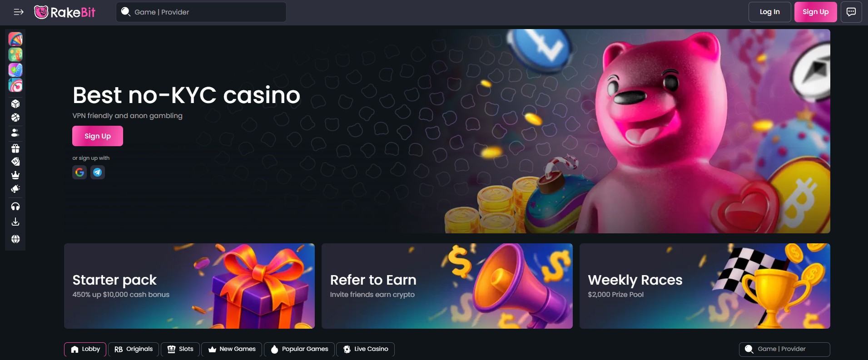Click the Log In button in header
The height and width of the screenshot is (360, 868).
(769, 12)
